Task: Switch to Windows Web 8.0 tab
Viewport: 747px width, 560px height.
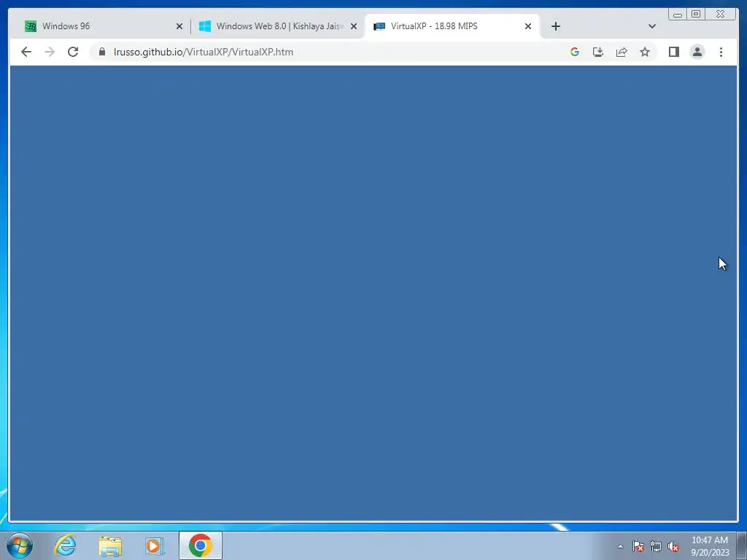Action: (x=277, y=26)
